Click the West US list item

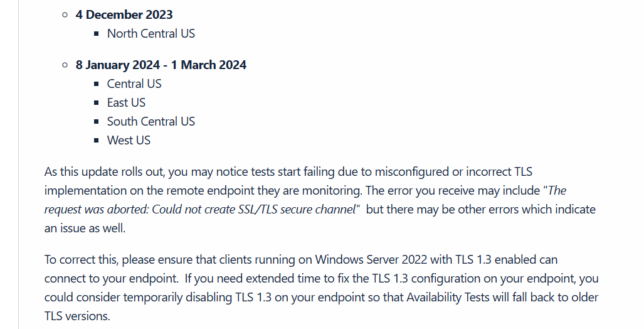pyautogui.click(x=129, y=141)
